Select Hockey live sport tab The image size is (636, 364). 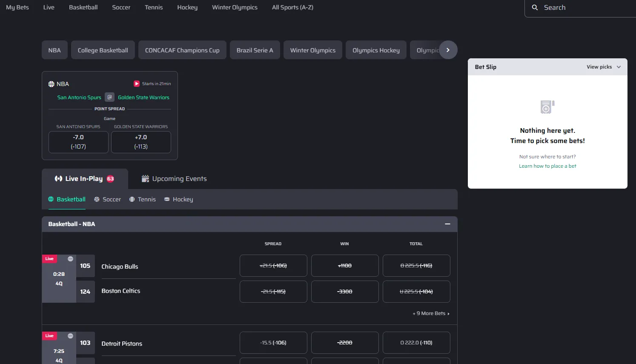click(x=179, y=199)
